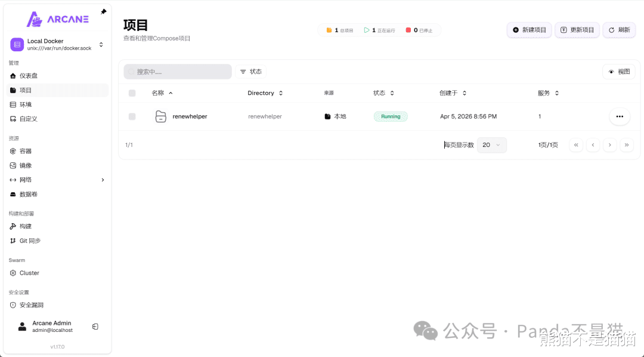Click the Arcane Admin user avatar
This screenshot has width=644, height=357.
[22, 327]
